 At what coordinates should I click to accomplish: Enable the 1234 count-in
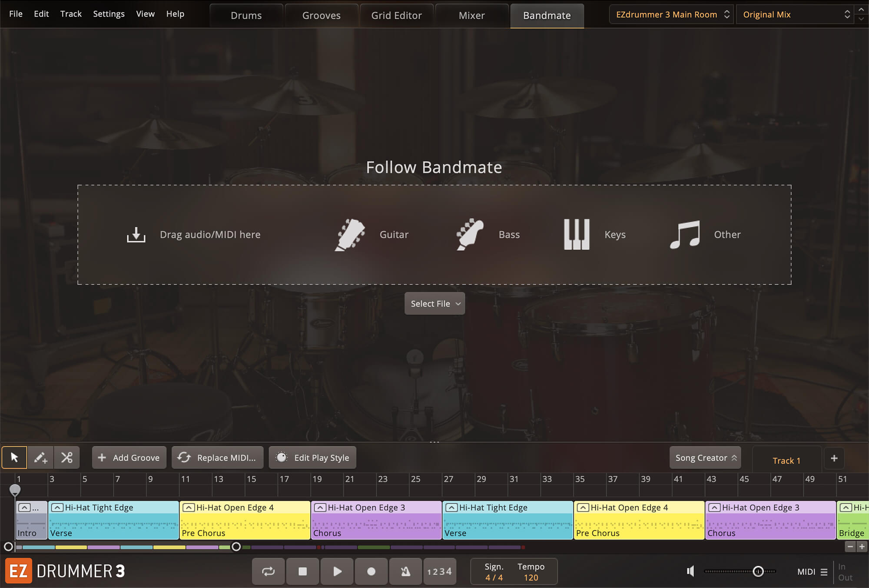[x=439, y=571]
